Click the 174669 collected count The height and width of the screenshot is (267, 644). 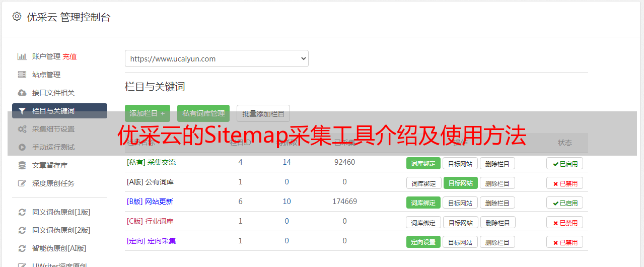tap(344, 202)
